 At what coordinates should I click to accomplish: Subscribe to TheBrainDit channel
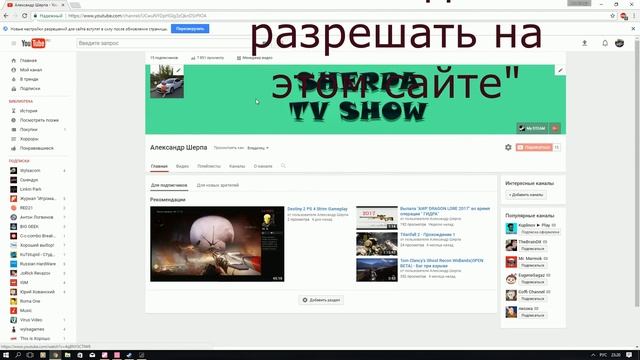point(532,249)
